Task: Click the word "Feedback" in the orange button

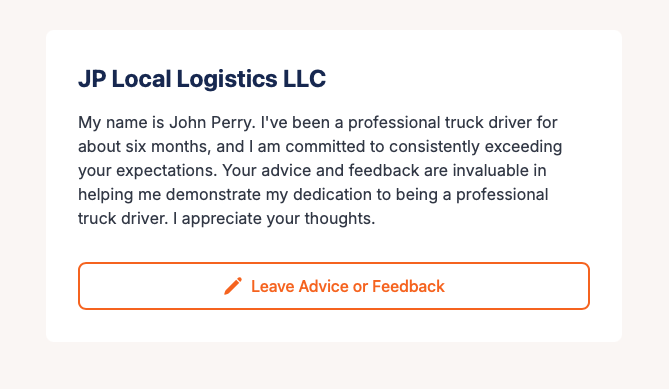Action: pos(408,286)
